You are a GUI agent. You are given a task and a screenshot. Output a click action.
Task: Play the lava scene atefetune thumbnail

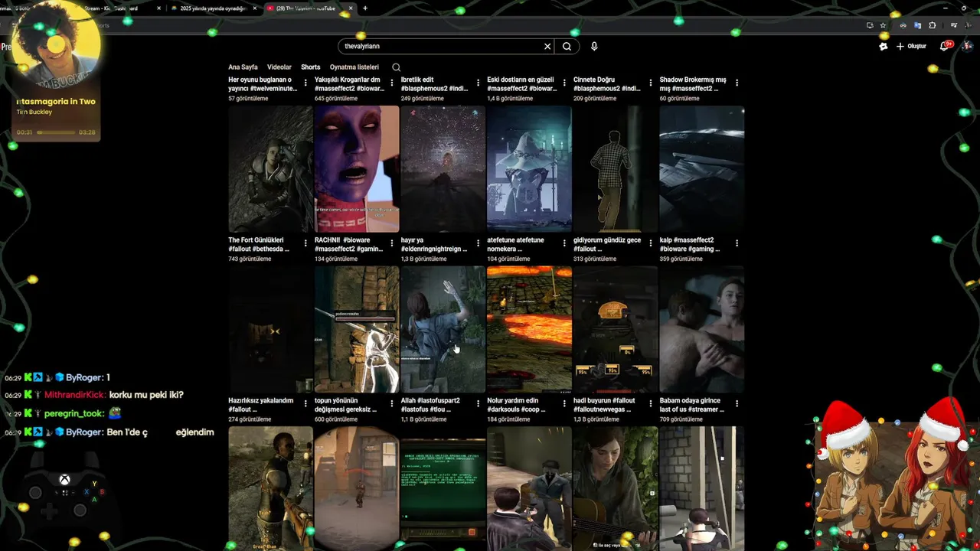(x=529, y=329)
